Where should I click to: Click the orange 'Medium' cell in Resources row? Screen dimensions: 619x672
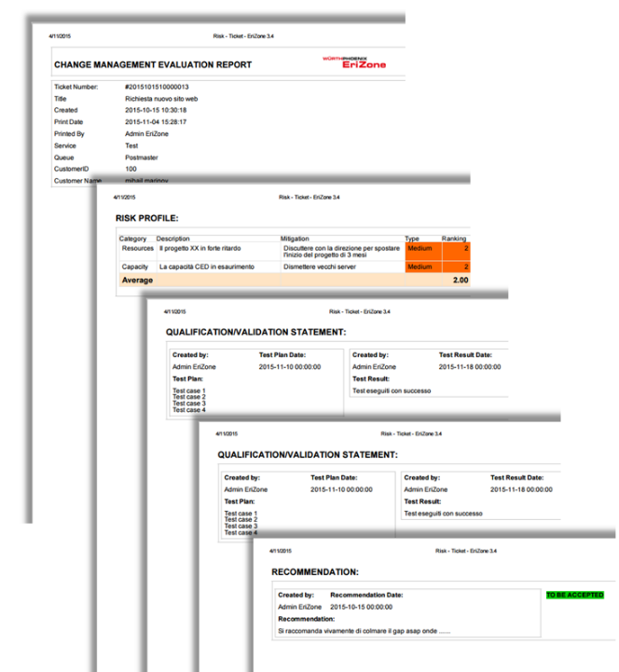click(x=423, y=252)
